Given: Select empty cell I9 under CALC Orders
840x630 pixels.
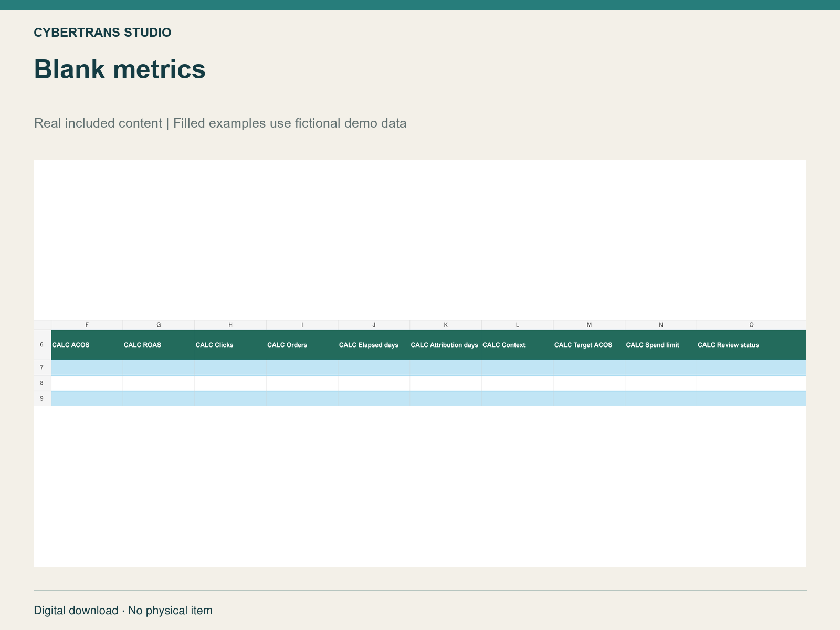Looking at the screenshot, I should (x=302, y=398).
